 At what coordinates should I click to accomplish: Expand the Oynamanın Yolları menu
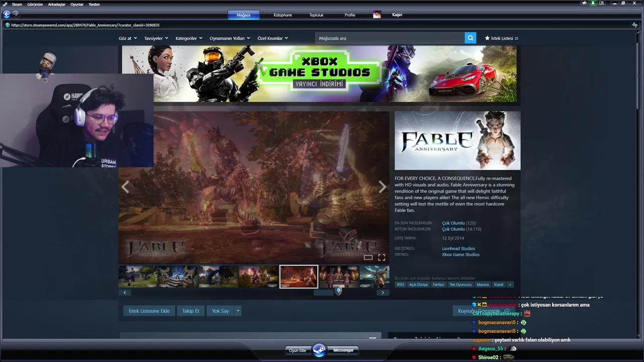(229, 38)
